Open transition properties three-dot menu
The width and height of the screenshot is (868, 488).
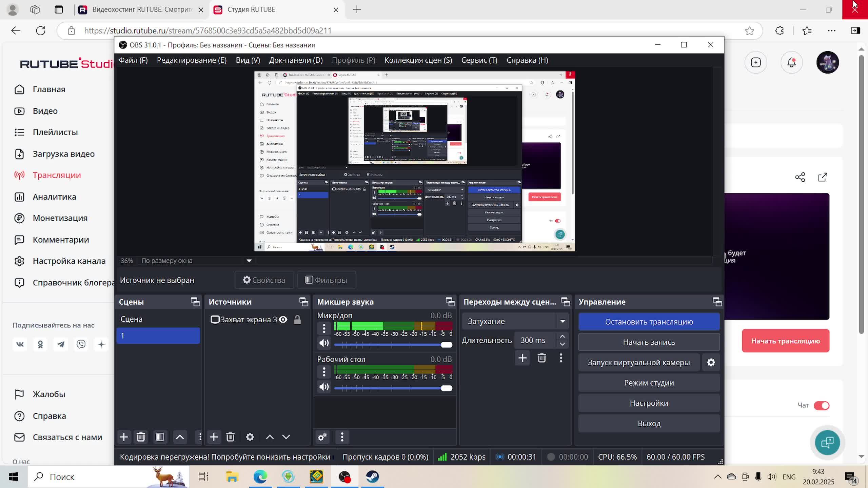tap(561, 358)
